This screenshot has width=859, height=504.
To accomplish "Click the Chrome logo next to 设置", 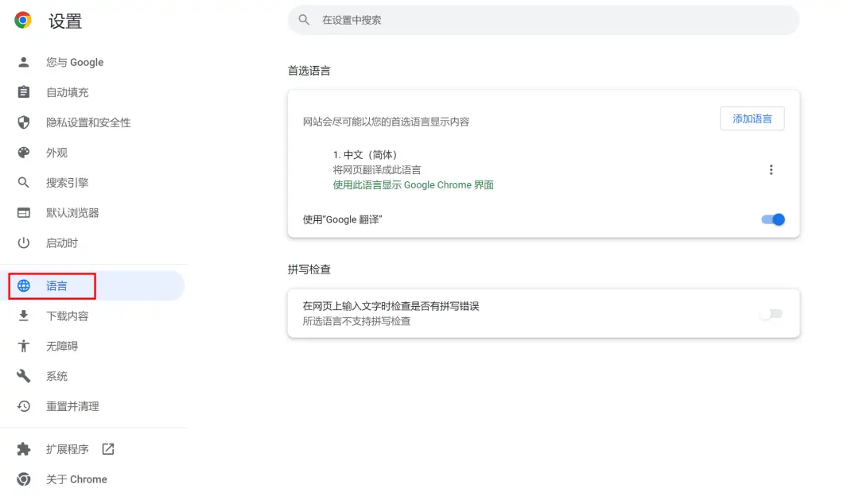I will pos(23,20).
